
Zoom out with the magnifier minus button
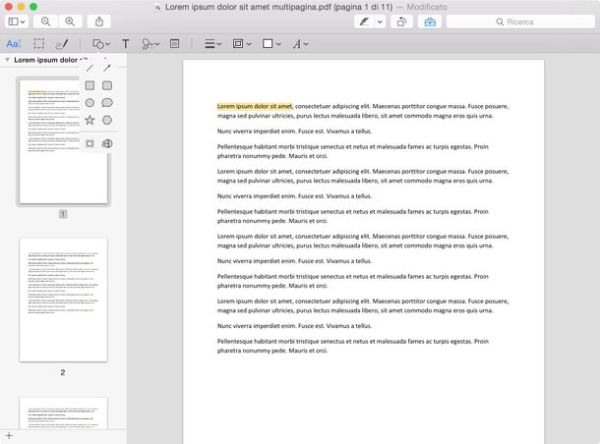pyautogui.click(x=46, y=22)
